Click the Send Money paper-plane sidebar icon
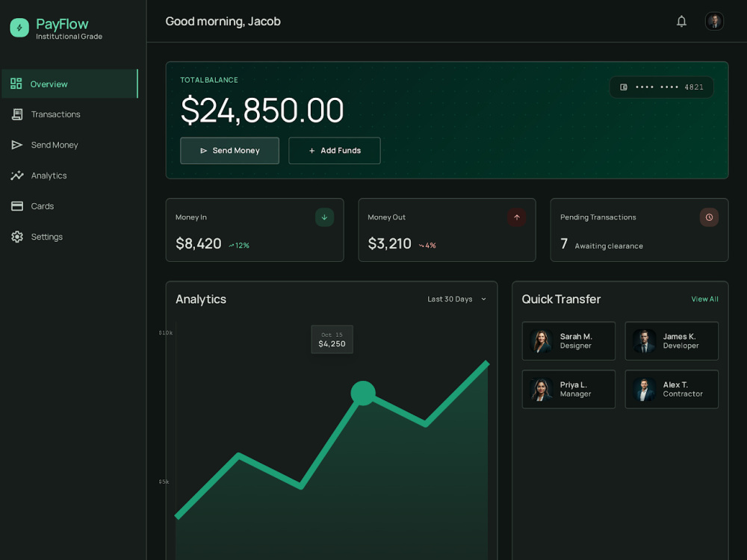This screenshot has height=560, width=747. pyautogui.click(x=17, y=145)
